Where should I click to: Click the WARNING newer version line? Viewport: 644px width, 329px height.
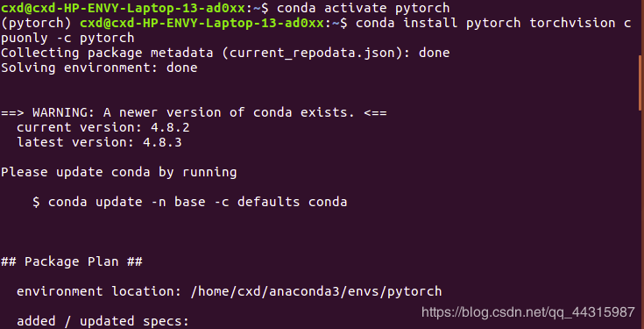(194, 112)
